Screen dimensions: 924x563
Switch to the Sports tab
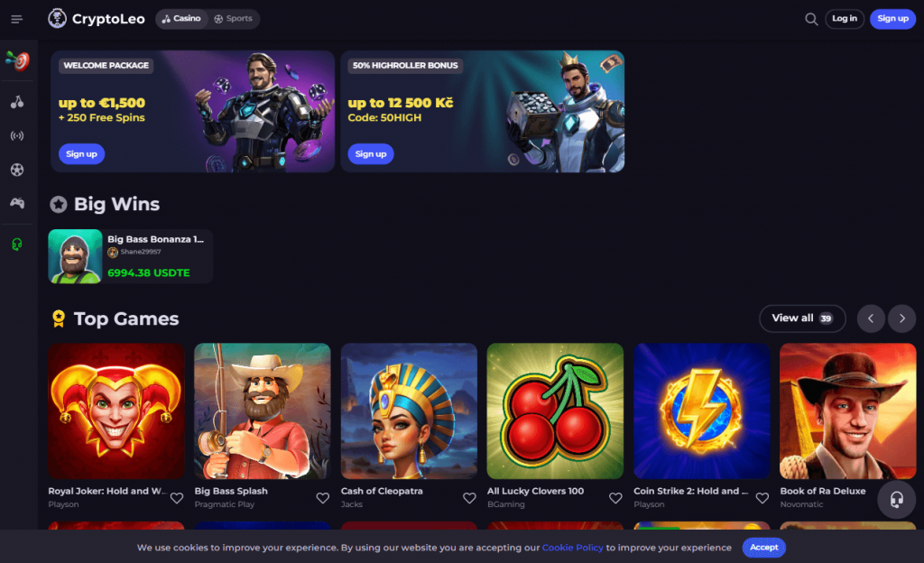(x=234, y=19)
